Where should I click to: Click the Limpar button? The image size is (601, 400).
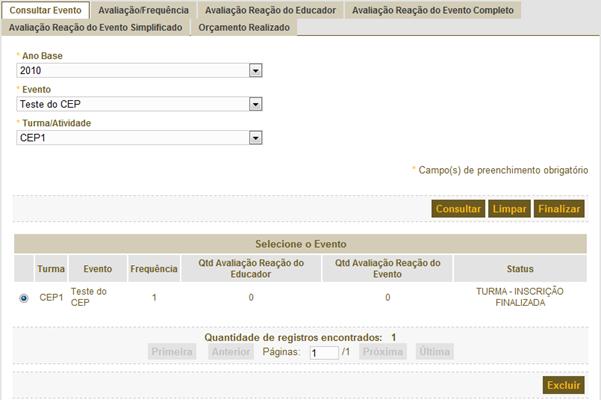tap(509, 209)
